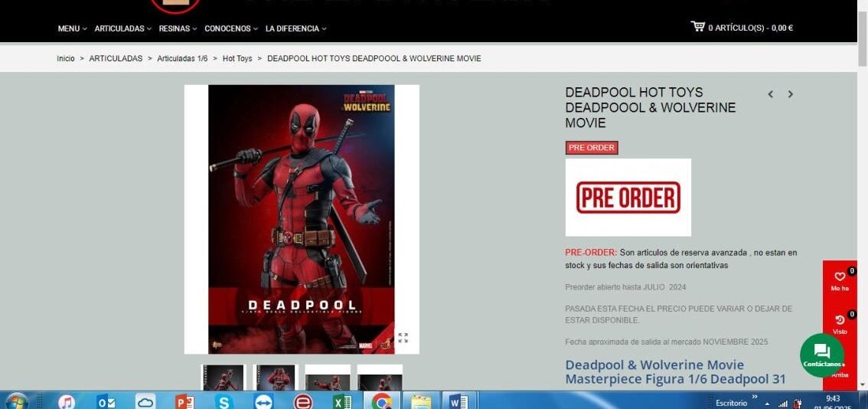
Task: Click 'Preorder abierto hasta JULIO 2024' text
Action: pos(625,287)
